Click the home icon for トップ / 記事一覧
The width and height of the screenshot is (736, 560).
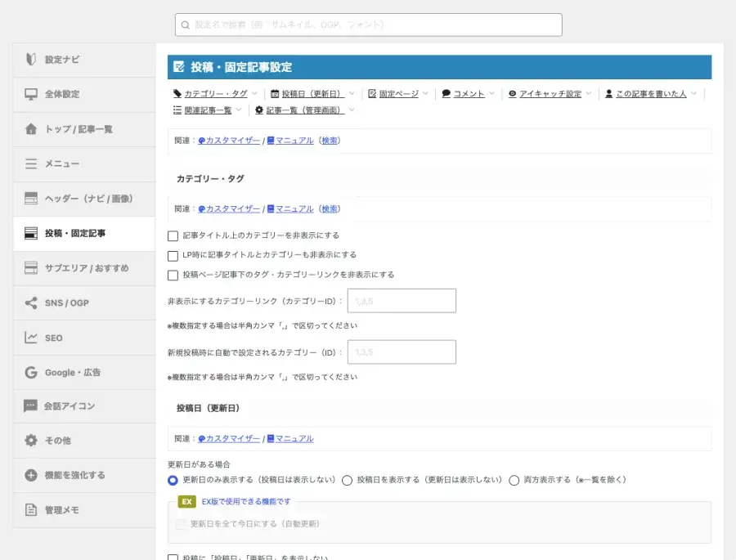tap(31, 129)
